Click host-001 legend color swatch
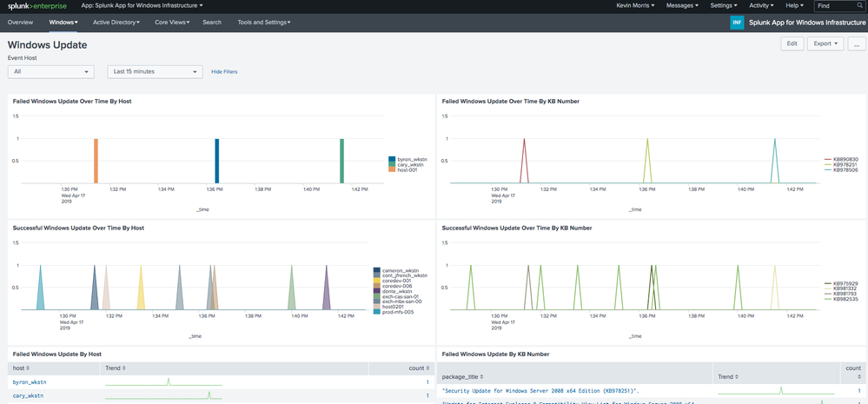This screenshot has width=868, height=404. click(392, 170)
